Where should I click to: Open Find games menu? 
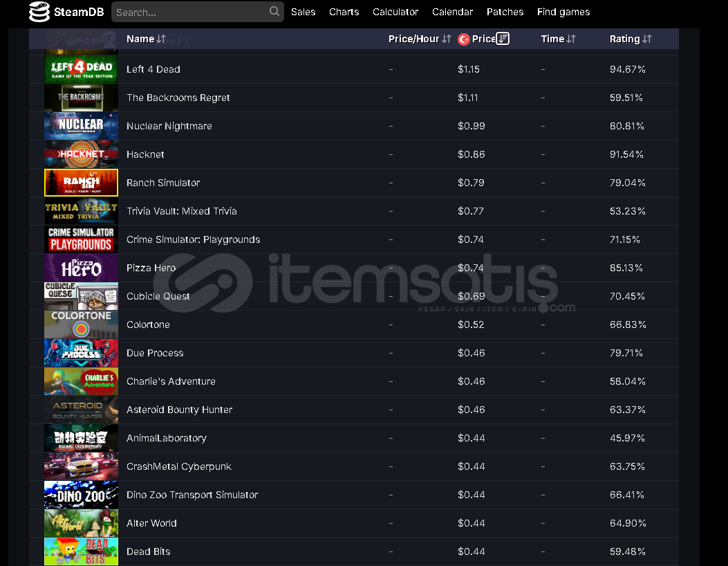point(563,12)
